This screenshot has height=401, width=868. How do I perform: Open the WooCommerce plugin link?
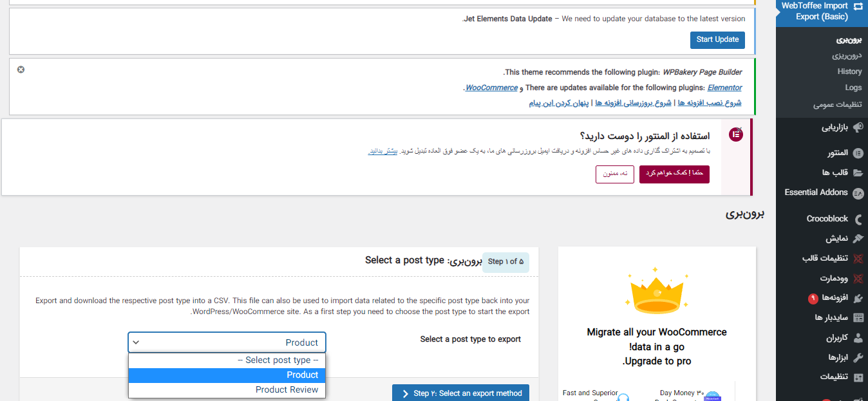[491, 88]
